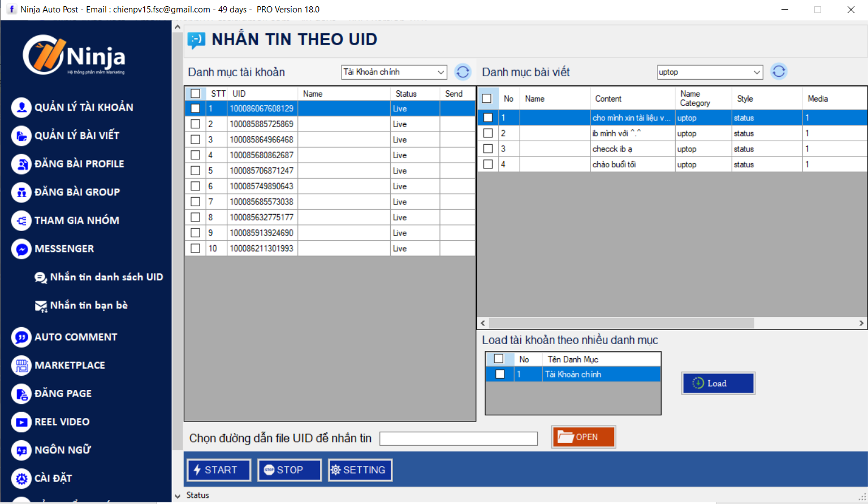Select the UID 100085749890643 cell

(x=262, y=186)
